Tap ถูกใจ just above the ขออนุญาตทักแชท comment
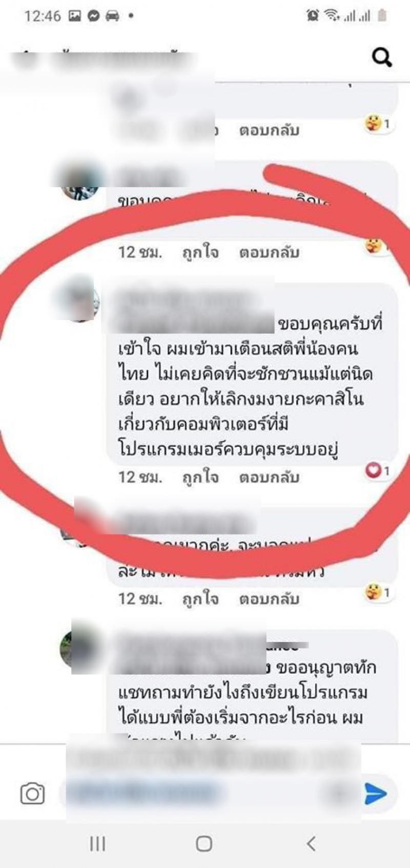This screenshot has height=868, width=410. [x=200, y=599]
